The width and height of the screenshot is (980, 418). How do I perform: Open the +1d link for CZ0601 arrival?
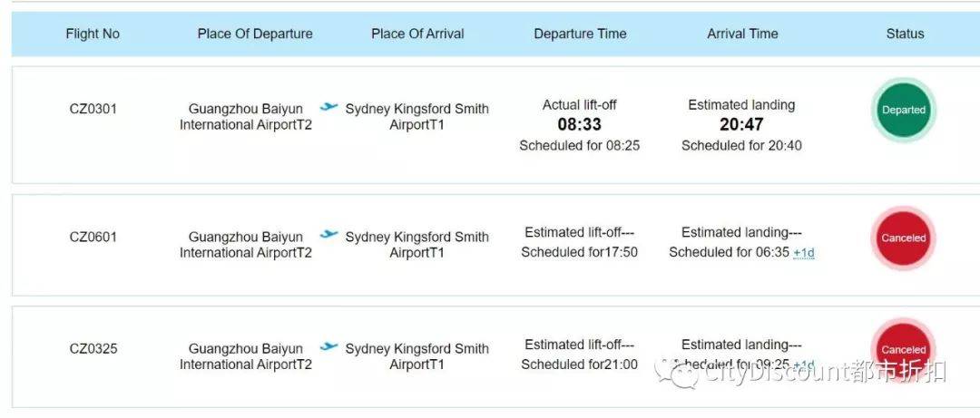click(x=804, y=253)
